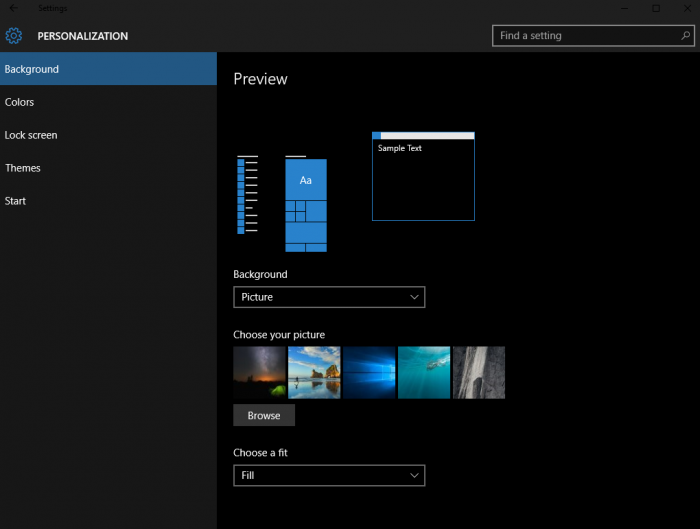Expand the Background 'Picture' dropdown
This screenshot has width=700, height=529.
coord(328,297)
